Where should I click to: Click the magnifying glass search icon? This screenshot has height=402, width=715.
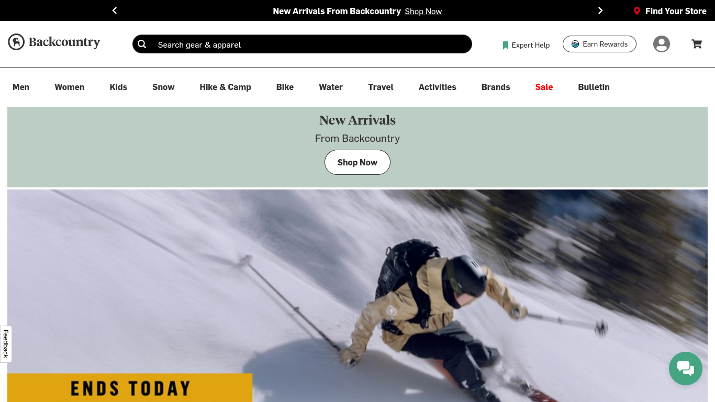[142, 44]
